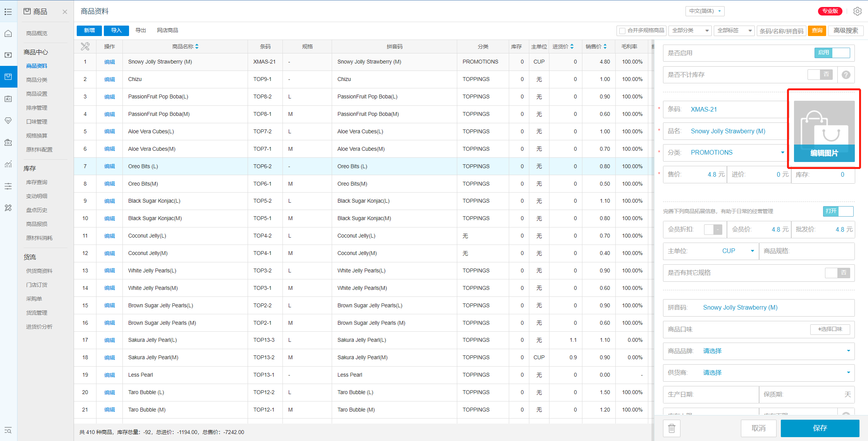Open the statistics chart icon in sidebar
Viewport: 868px width, 441px height.
(8, 164)
